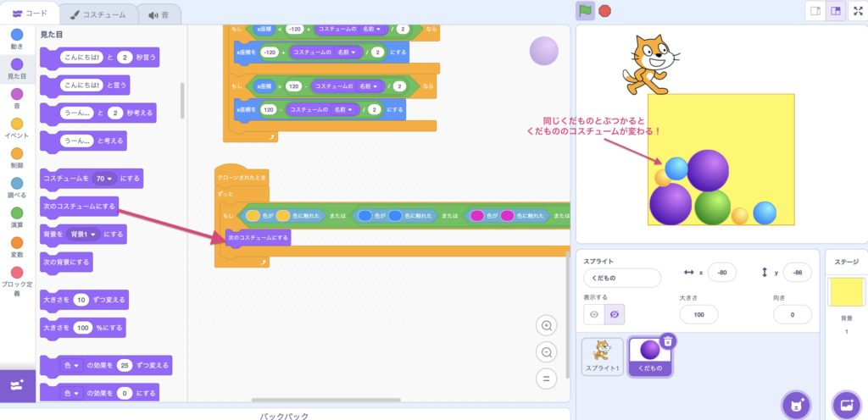Screen dimensions: 868x420
Task: Open costume dropdown showing 70
Action: pos(104,179)
